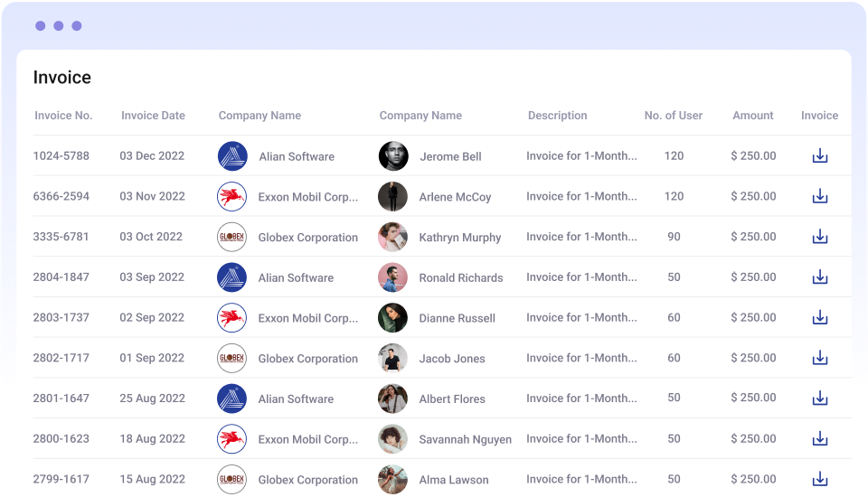Download invoice 2800-1623
This screenshot has height=497, width=868.
point(819,438)
